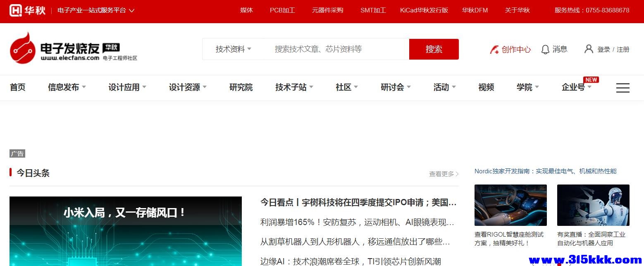This screenshot has width=644, height=266.
Task: Click 注册 to register an account
Action: 623,49
